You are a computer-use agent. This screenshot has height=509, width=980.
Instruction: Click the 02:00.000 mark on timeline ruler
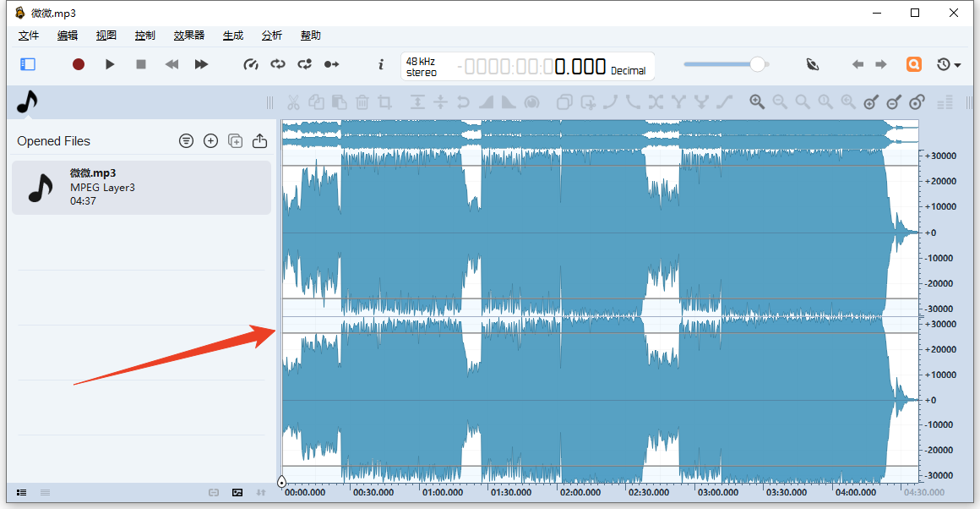[x=580, y=492]
